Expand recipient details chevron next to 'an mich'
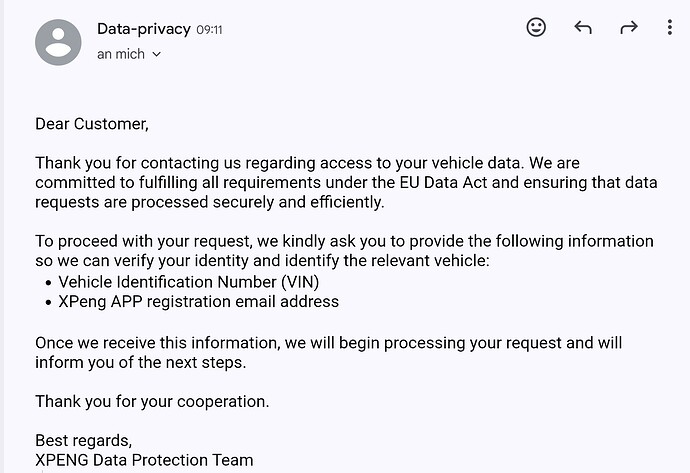This screenshot has height=473, width=690. (x=156, y=55)
